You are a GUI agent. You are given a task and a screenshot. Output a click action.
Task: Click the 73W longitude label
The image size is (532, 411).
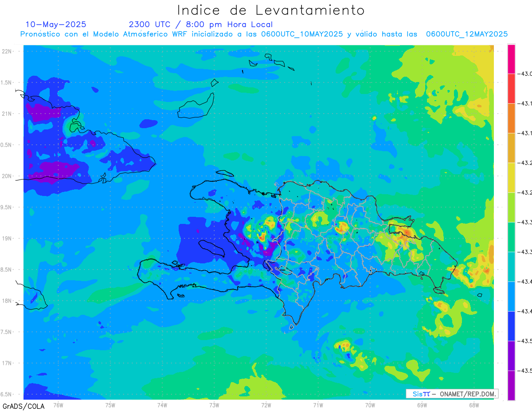214,405
